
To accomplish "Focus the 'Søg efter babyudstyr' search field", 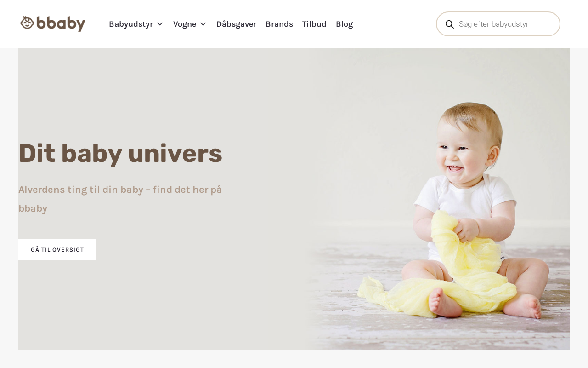I will click(498, 24).
